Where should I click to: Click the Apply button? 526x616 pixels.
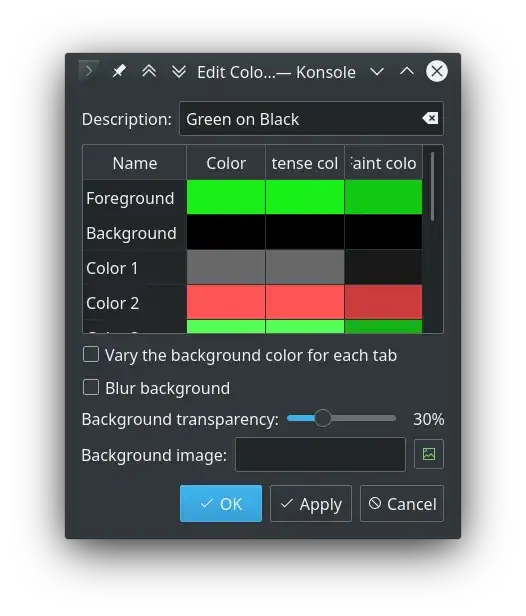tap(311, 504)
